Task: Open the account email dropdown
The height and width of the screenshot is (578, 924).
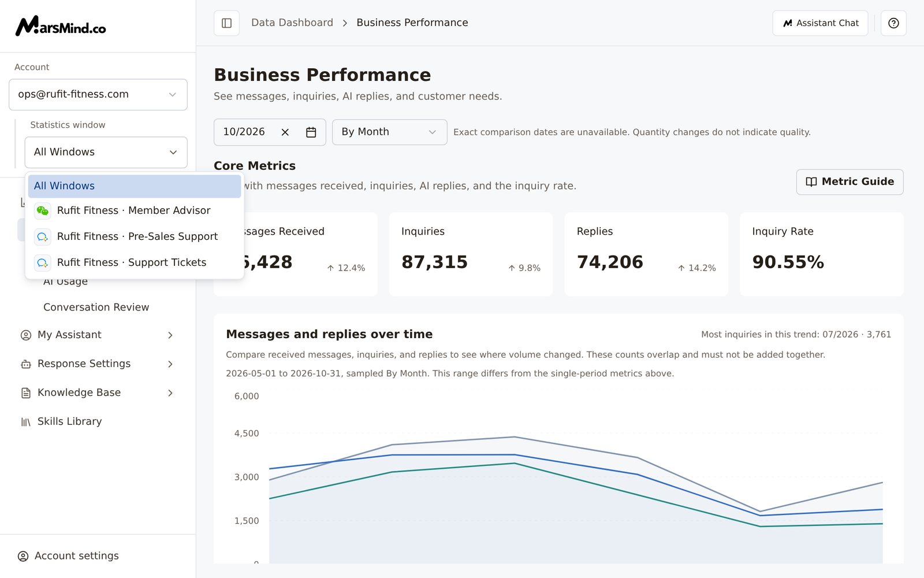Action: tap(98, 95)
